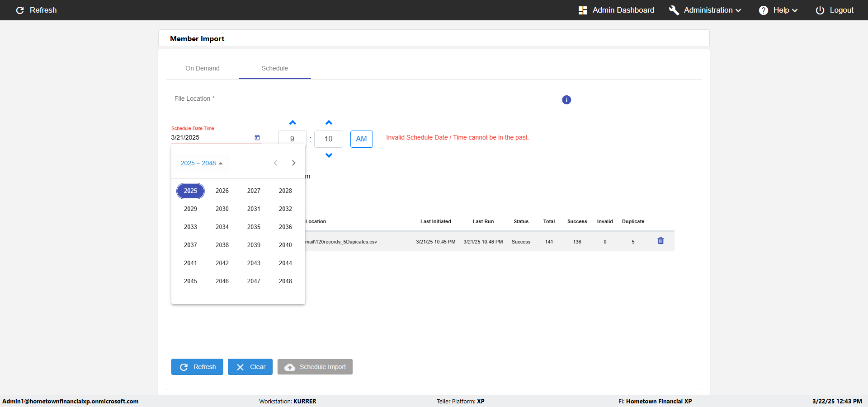
Task: Click the Last Run column header
Action: point(483,221)
